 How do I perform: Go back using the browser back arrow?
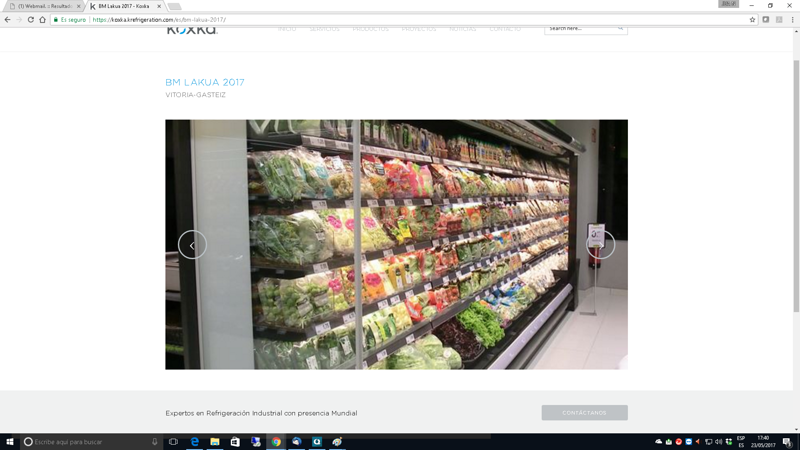(x=8, y=19)
